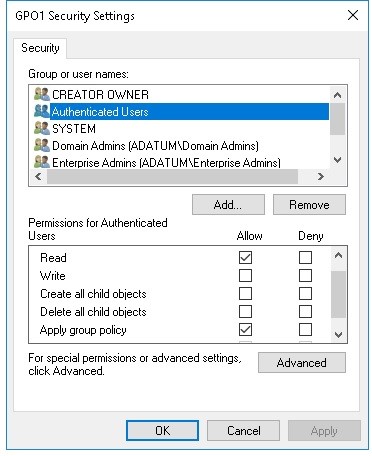This screenshot has height=456, width=372.
Task: Remove the selected group
Action: point(309,205)
